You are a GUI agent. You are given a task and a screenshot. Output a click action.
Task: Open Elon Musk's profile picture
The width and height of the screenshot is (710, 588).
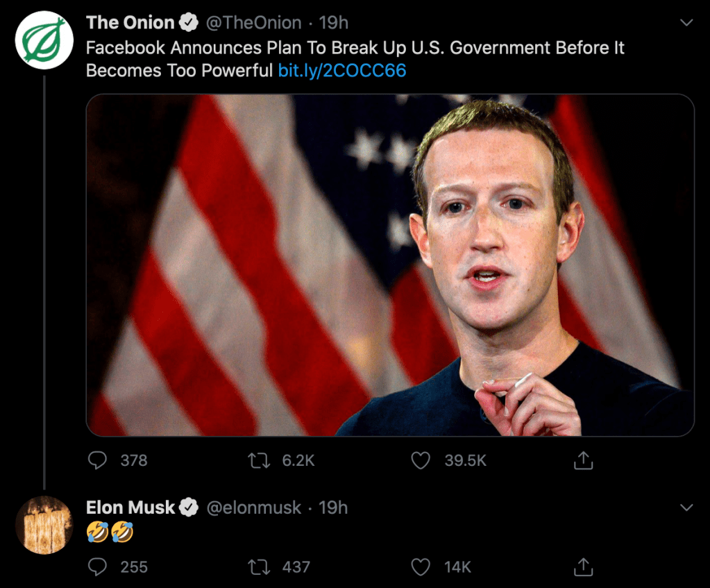pos(44,526)
